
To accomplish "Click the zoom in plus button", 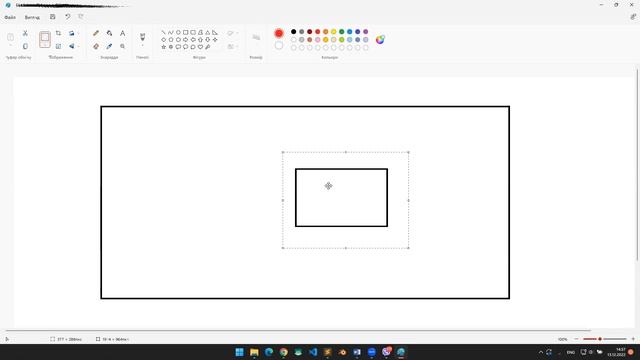I will tap(633, 339).
